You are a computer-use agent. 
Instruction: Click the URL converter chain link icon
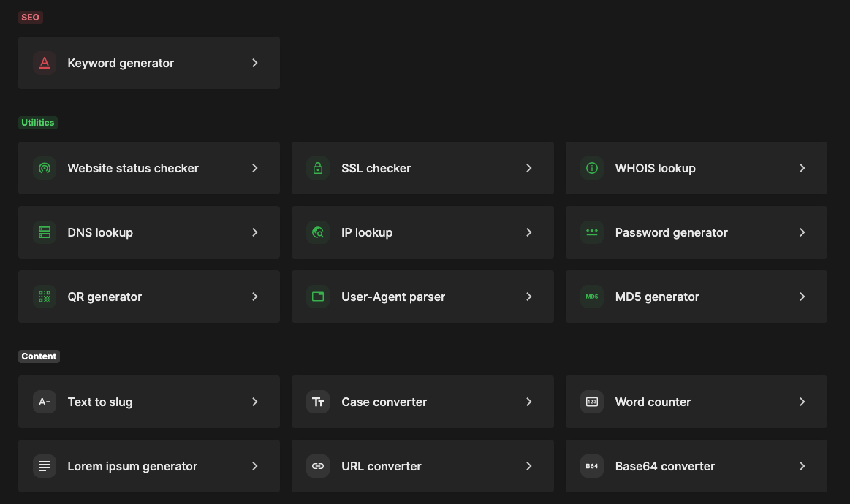(318, 466)
